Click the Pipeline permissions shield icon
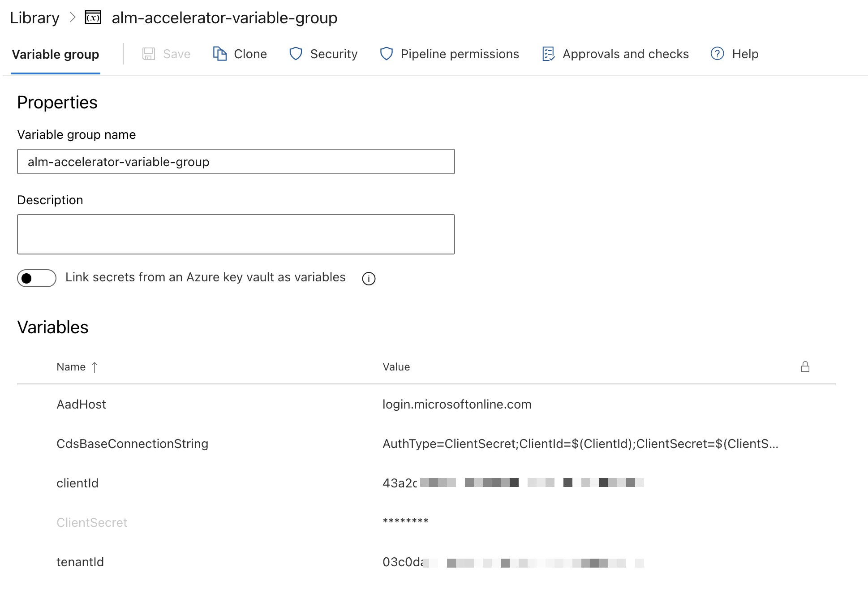The image size is (868, 603). 387,53
